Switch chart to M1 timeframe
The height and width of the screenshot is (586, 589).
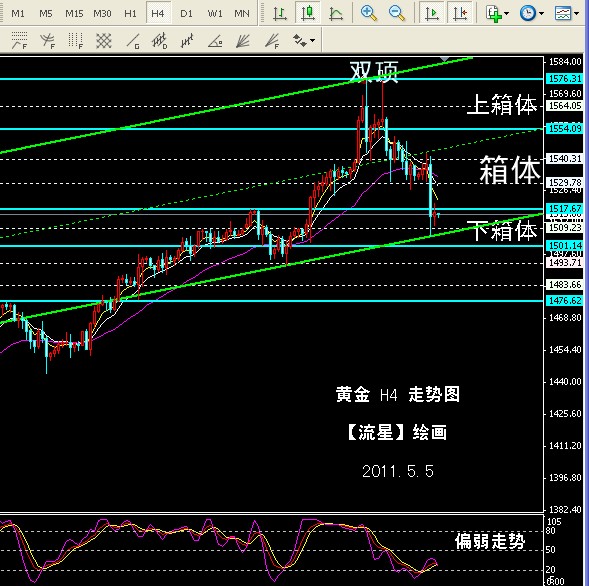[x=18, y=14]
